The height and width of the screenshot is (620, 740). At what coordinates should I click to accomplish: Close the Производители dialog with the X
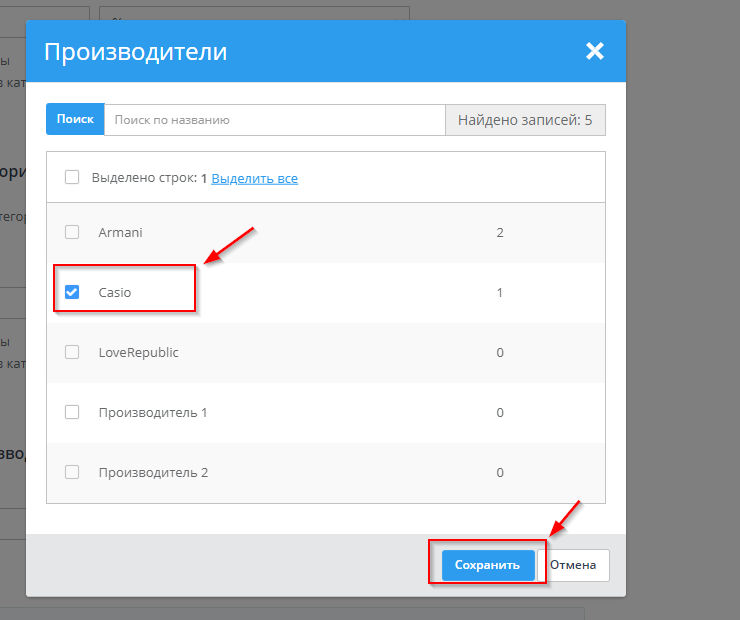[x=595, y=51]
